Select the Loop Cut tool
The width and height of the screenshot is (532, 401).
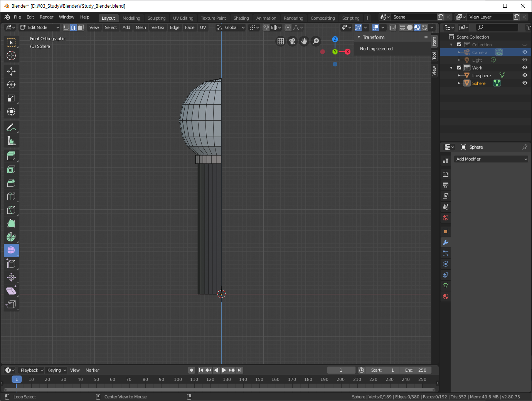click(x=11, y=196)
